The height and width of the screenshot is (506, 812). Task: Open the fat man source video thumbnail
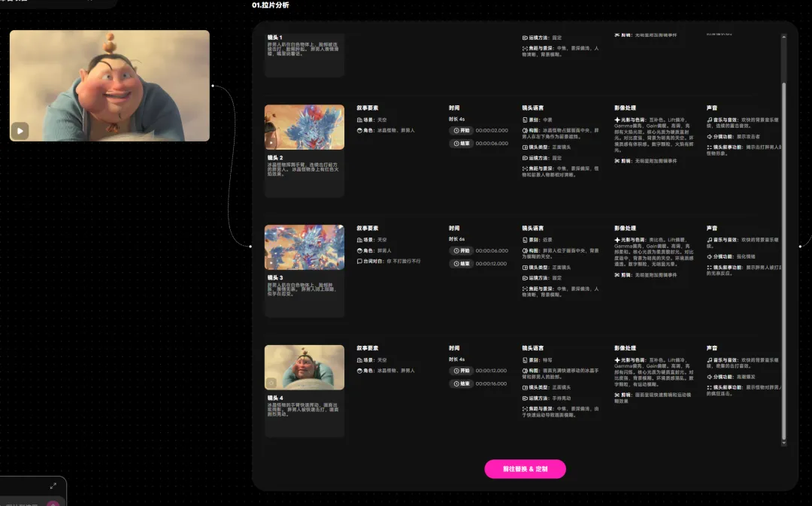click(110, 86)
